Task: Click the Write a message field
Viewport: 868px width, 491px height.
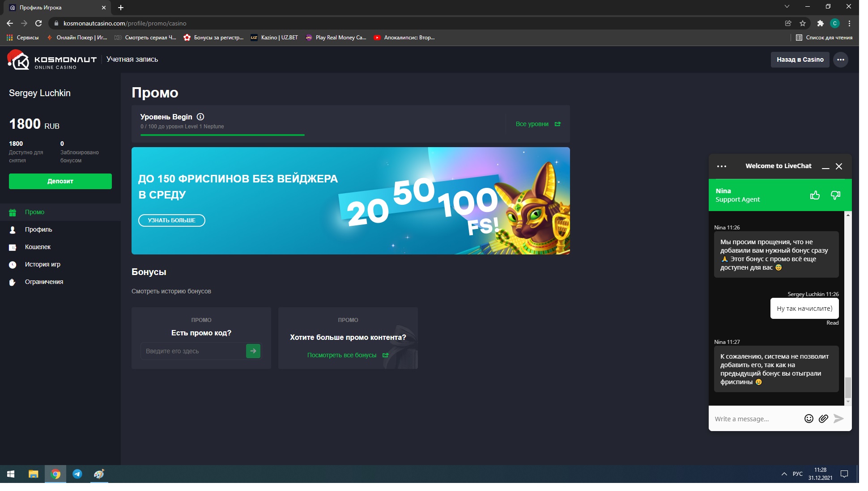Action: [x=756, y=419]
